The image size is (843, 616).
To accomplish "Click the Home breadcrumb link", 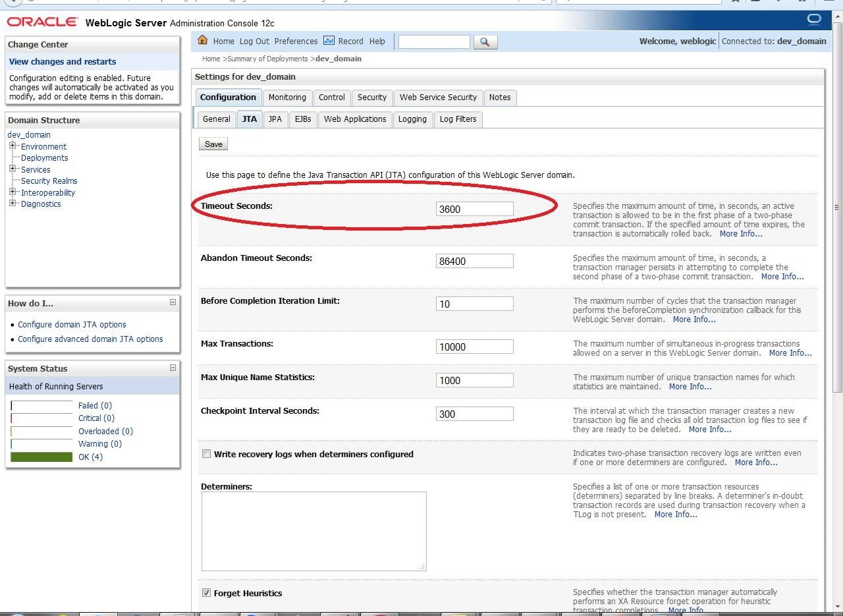I will coord(211,59).
